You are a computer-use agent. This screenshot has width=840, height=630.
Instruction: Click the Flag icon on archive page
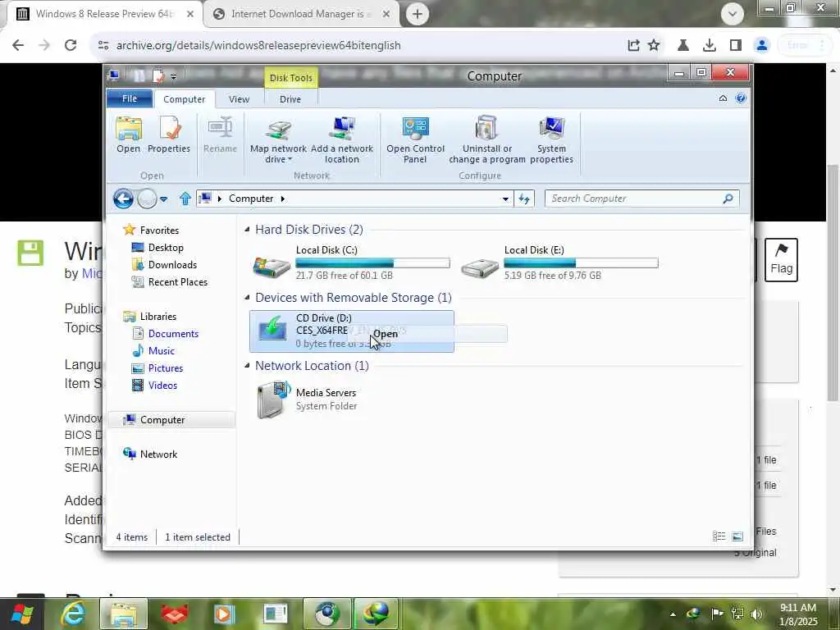click(782, 260)
